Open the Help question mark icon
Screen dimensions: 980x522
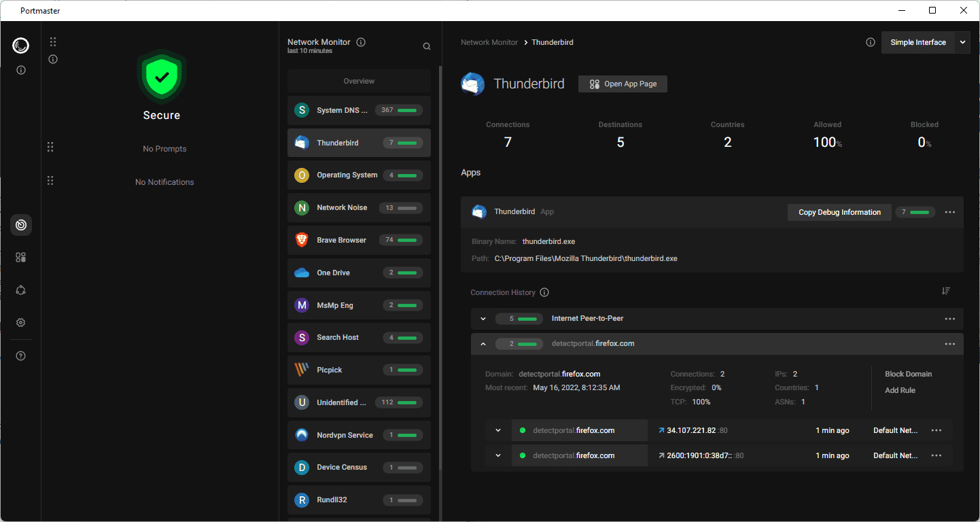pyautogui.click(x=21, y=356)
